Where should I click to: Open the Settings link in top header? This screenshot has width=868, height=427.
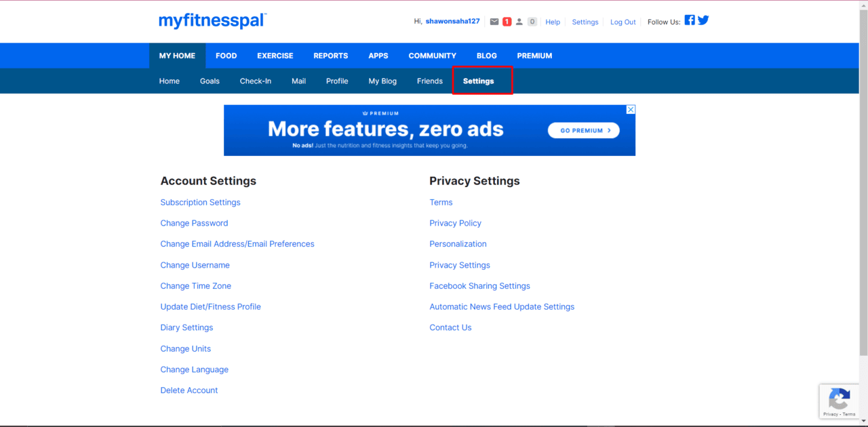point(585,22)
